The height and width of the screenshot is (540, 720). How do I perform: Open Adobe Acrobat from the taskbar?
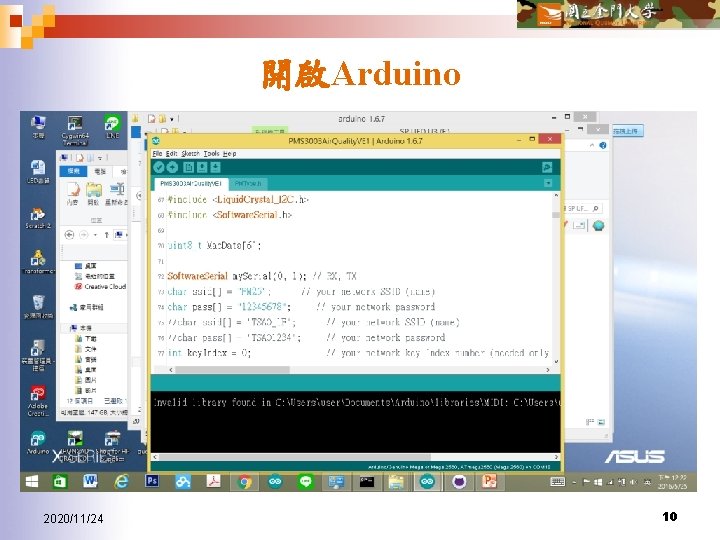click(x=214, y=481)
